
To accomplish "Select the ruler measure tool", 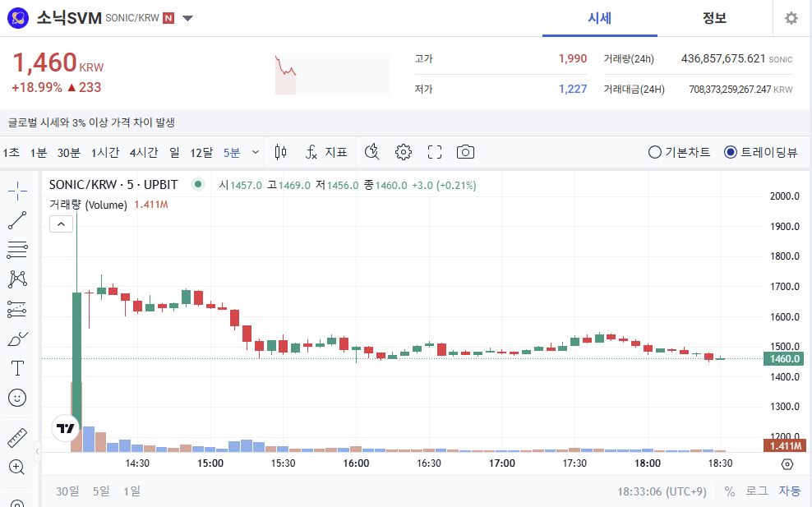I will click(17, 436).
